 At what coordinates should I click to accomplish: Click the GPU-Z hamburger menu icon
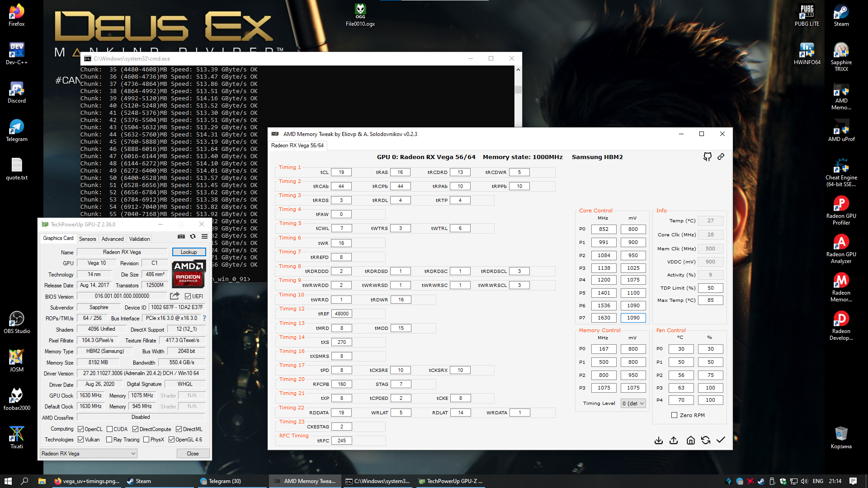(x=204, y=236)
